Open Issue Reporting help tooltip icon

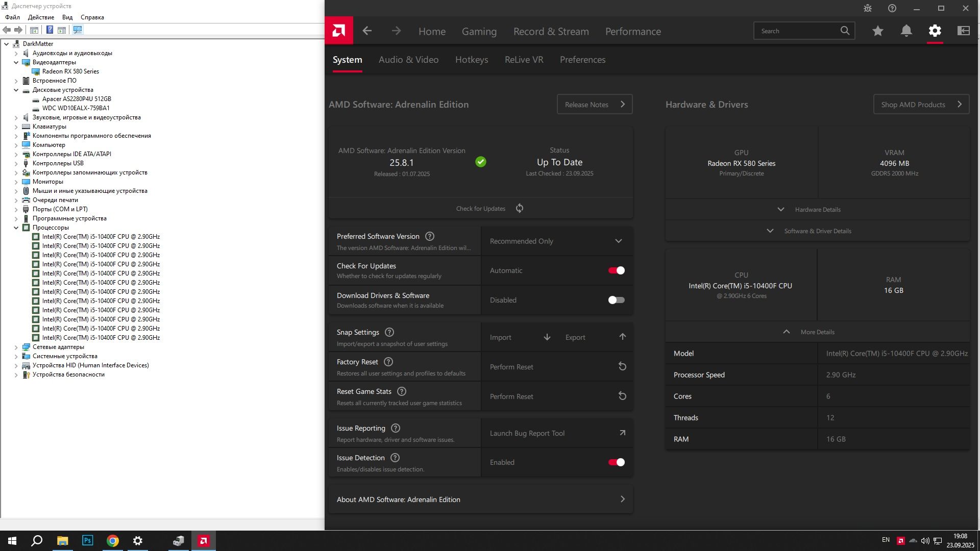tap(396, 428)
